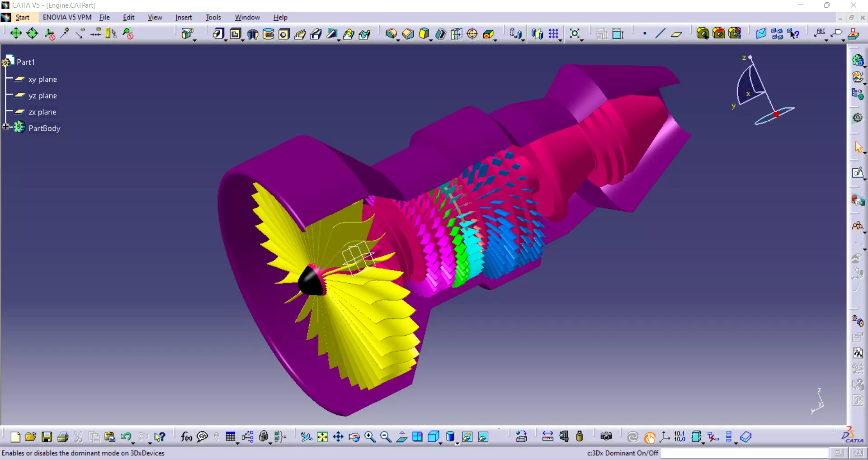Viewport: 868px width, 460px height.
Task: Expand the Pad tool variants arrow
Action: pos(225,40)
